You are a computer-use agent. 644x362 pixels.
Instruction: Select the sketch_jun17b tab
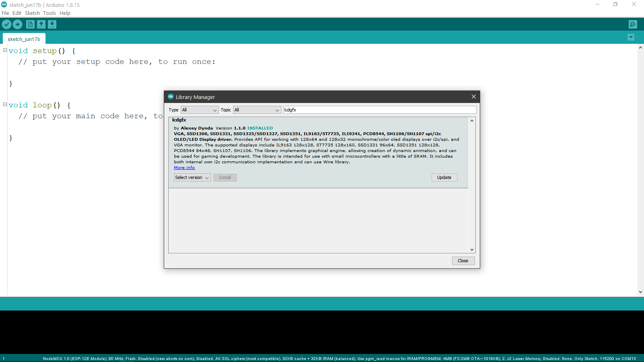click(24, 39)
